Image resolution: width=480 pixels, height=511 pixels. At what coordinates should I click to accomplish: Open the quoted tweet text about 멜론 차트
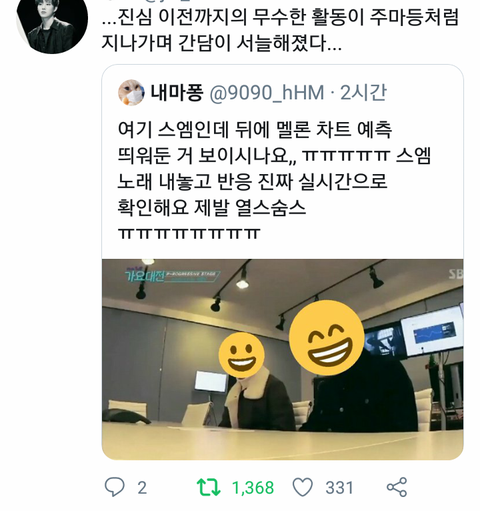click(274, 181)
